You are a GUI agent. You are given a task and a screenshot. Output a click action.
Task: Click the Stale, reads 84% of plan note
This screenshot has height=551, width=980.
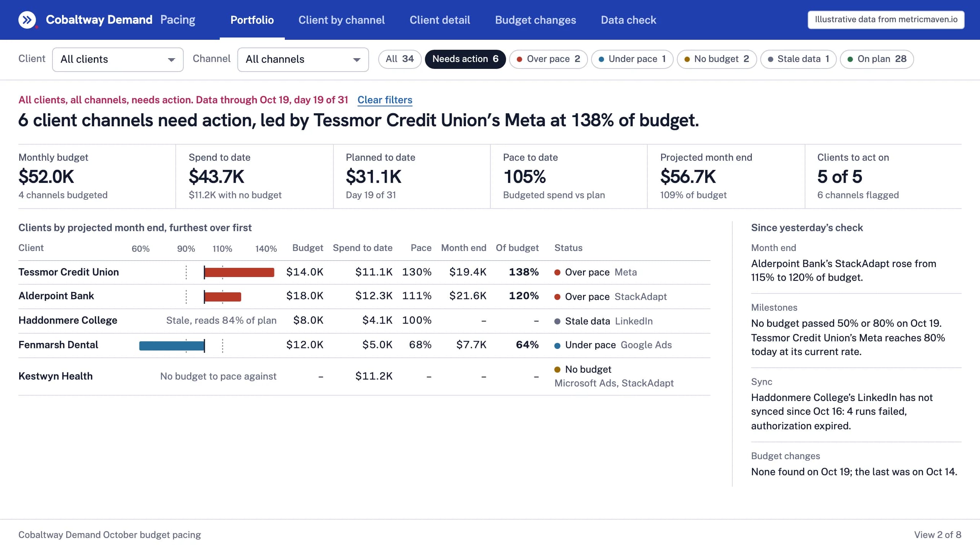221,320
